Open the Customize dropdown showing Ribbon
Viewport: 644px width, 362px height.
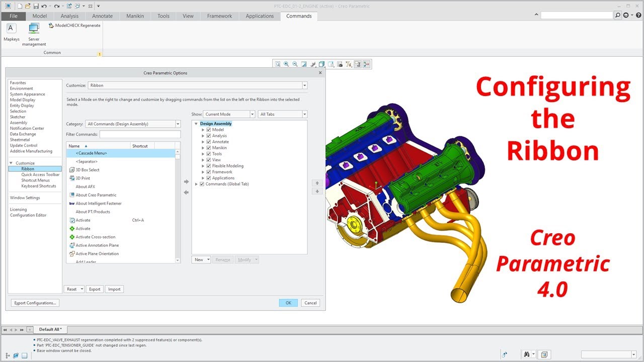[x=197, y=85]
